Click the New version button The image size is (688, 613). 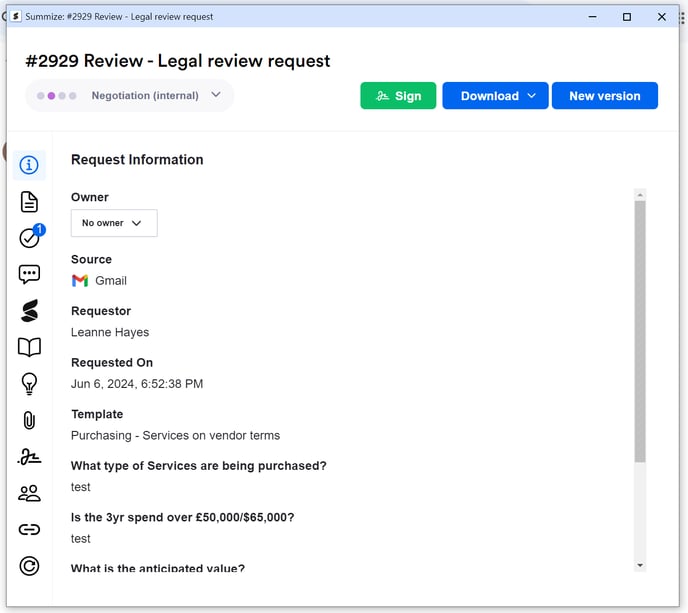pos(604,96)
